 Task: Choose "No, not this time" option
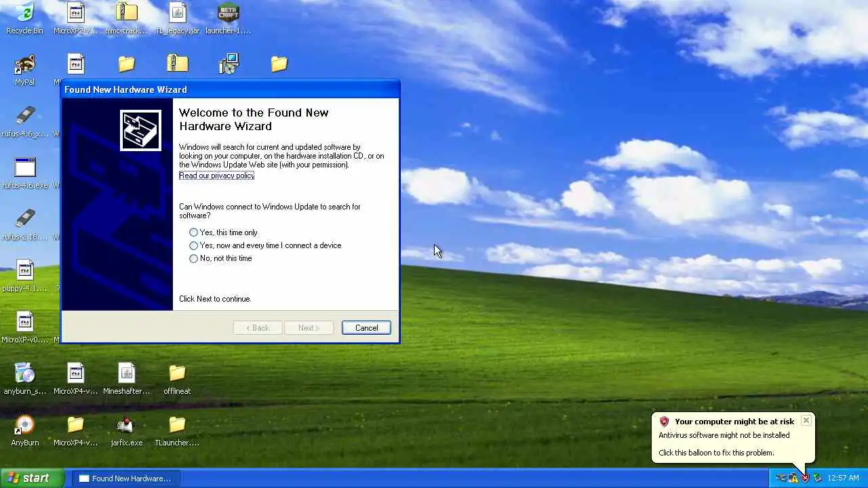(220, 258)
